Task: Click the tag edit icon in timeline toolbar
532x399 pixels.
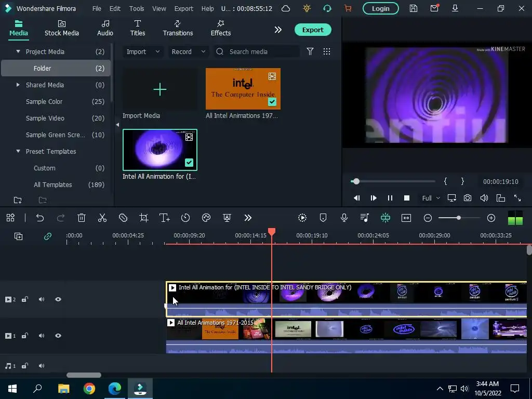Action: pos(123,218)
